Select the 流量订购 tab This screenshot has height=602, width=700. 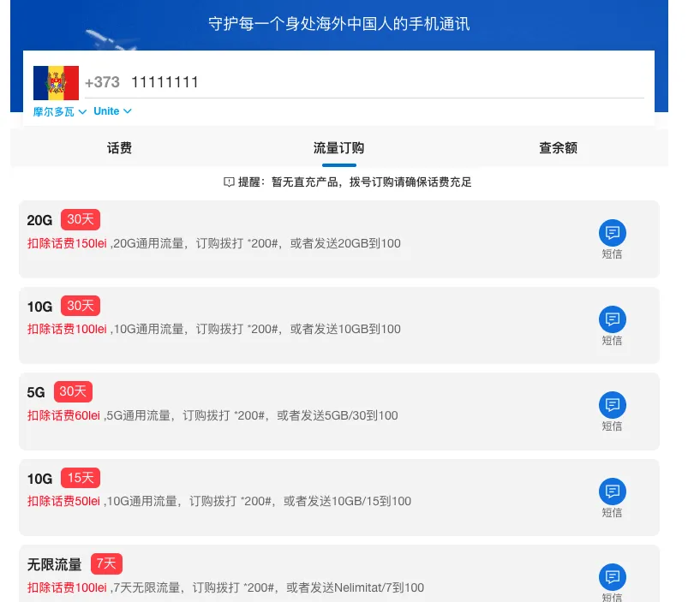click(x=338, y=147)
